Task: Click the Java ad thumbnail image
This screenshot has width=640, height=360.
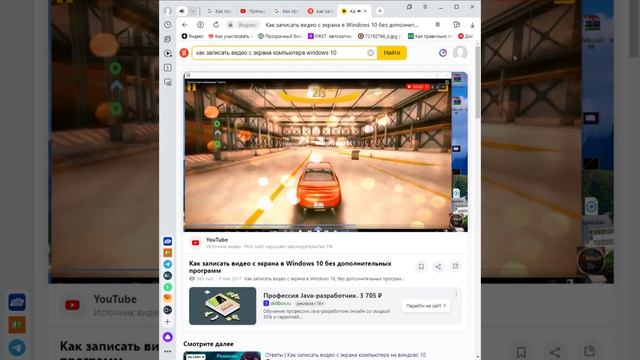Action: click(222, 306)
